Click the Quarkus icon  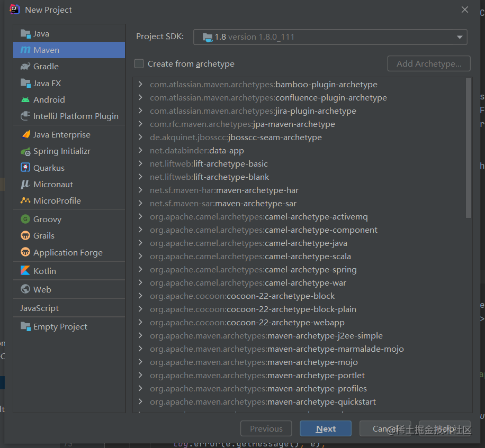(25, 168)
